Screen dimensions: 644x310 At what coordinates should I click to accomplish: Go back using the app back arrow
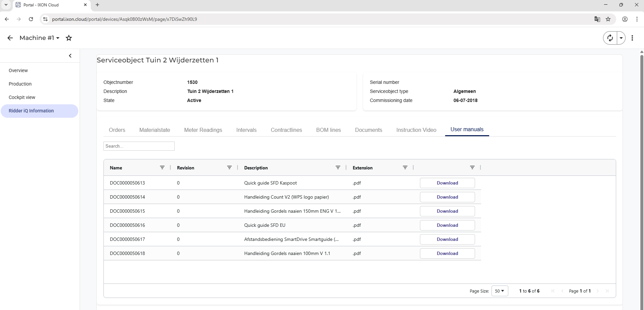[10, 38]
